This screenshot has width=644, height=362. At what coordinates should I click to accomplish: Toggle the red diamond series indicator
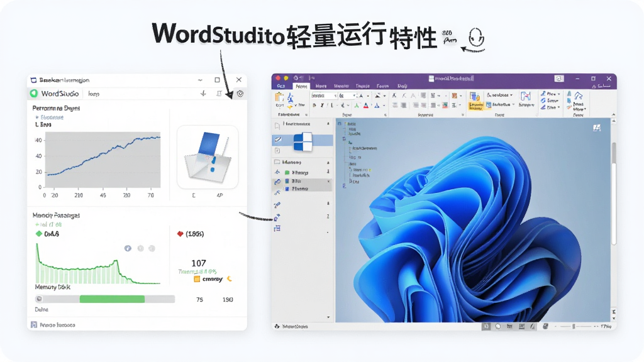pyautogui.click(x=180, y=234)
